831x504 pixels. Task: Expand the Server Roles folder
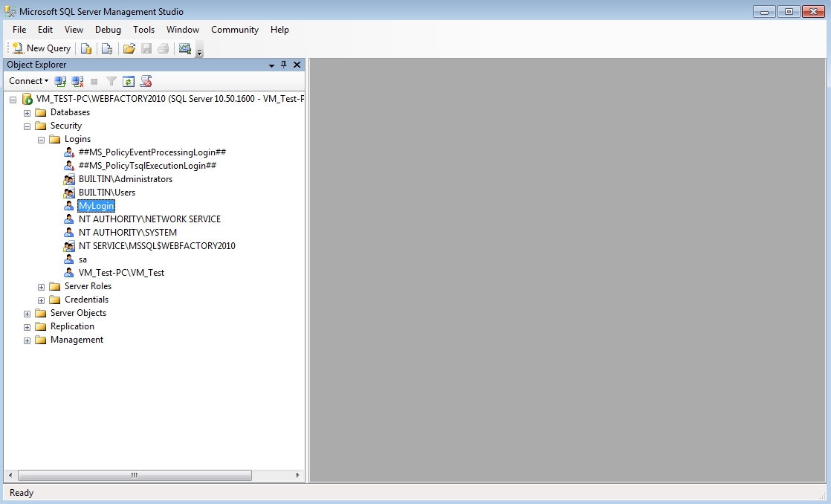coord(41,286)
